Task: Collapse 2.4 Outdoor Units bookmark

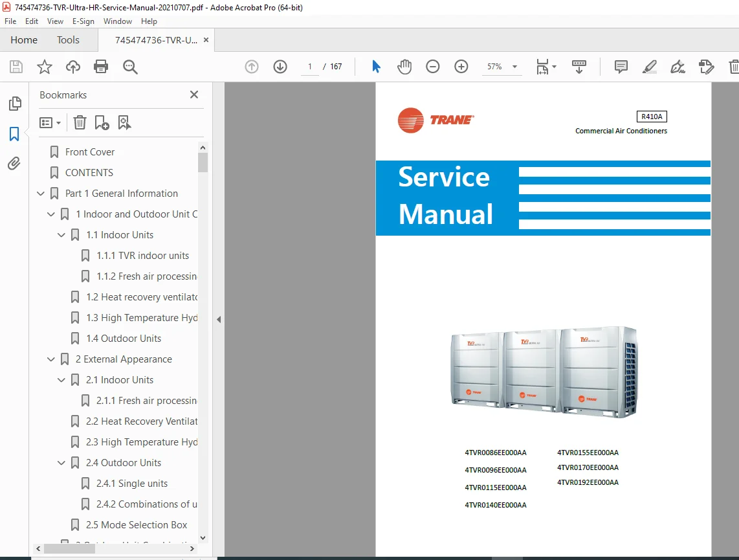Action: coord(61,463)
